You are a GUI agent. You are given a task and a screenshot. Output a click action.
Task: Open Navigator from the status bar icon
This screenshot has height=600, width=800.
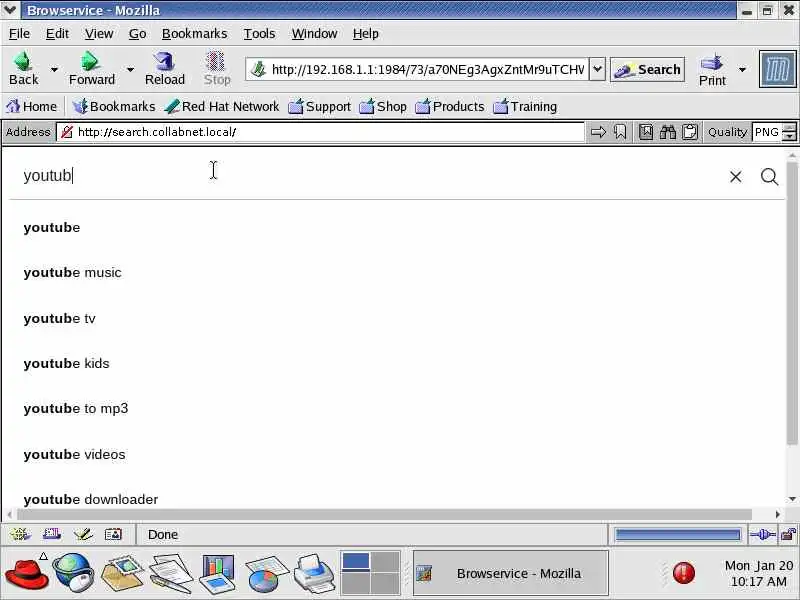(x=20, y=534)
